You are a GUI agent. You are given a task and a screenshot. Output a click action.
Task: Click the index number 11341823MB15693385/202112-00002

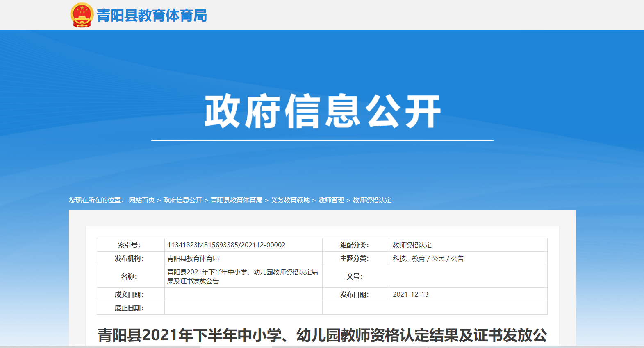(226, 245)
